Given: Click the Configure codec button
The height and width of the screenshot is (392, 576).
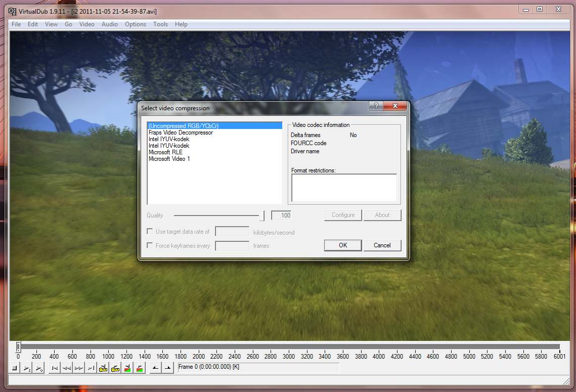Looking at the screenshot, I should pyautogui.click(x=343, y=215).
